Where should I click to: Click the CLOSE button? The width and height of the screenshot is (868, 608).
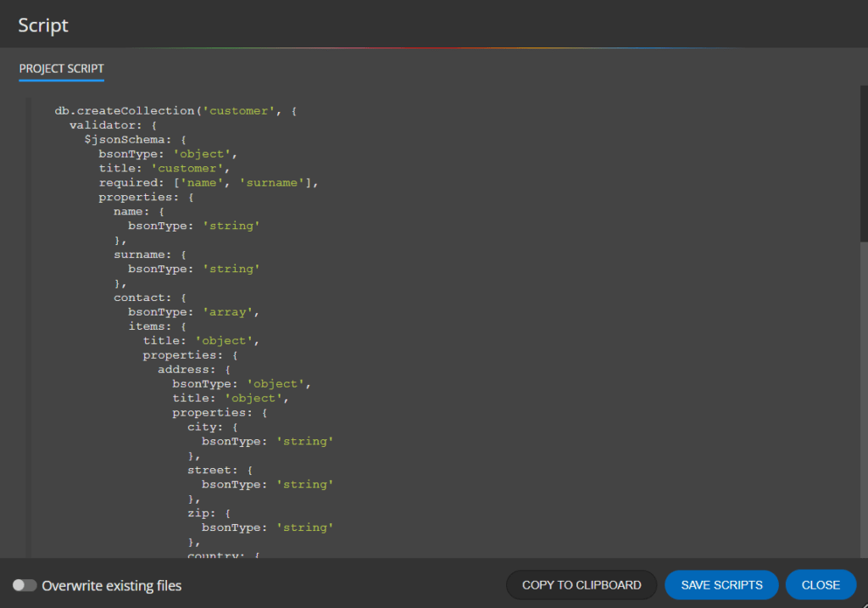pyautogui.click(x=820, y=585)
